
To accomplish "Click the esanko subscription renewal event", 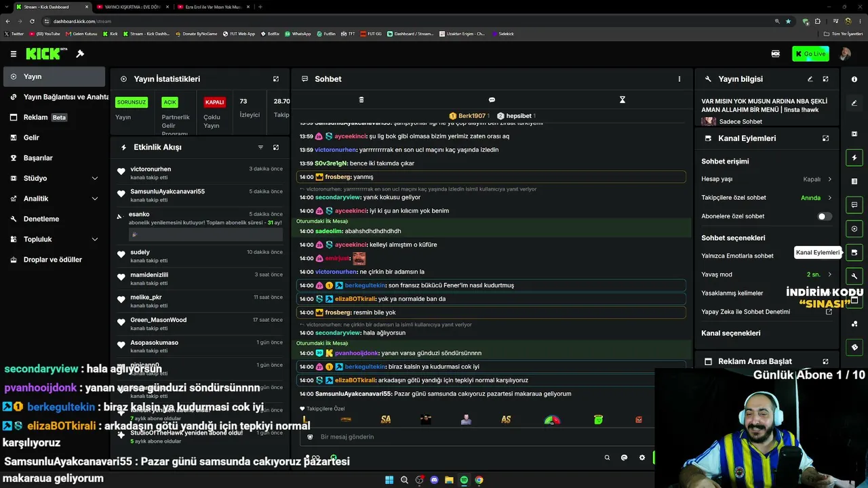I will 199,226.
